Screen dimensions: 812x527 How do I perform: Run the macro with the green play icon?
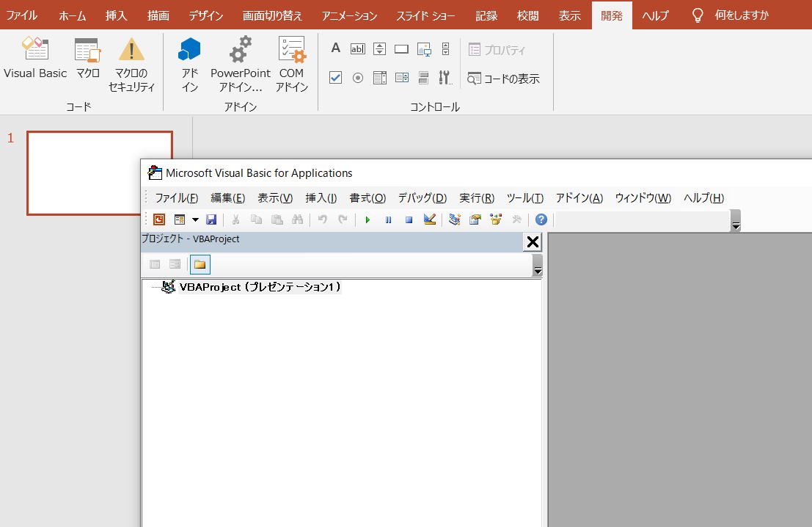(x=367, y=219)
